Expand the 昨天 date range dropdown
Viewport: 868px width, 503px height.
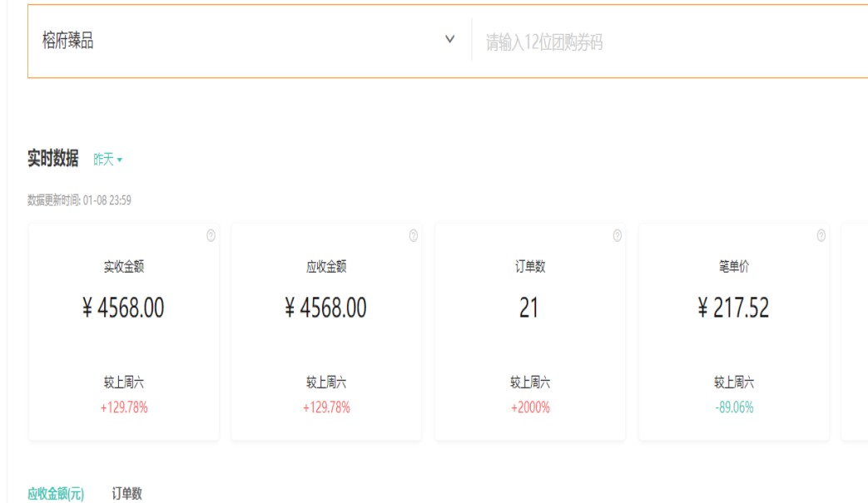108,160
